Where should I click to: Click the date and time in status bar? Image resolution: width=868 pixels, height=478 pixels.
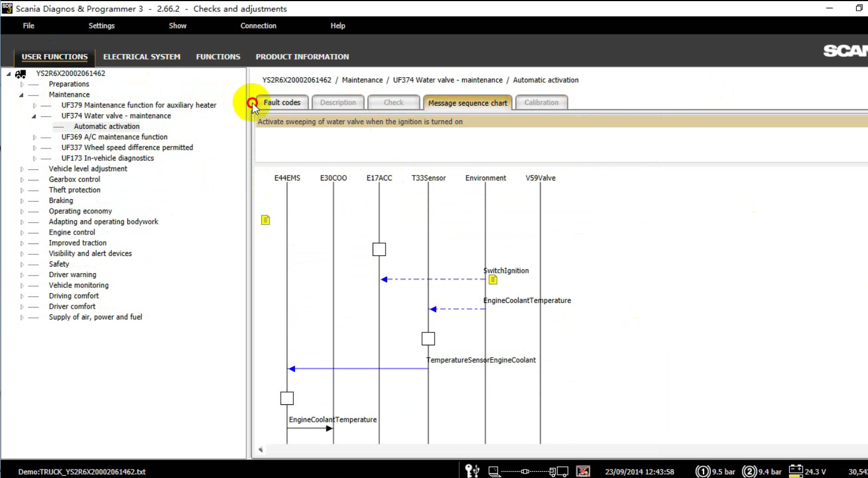639,472
